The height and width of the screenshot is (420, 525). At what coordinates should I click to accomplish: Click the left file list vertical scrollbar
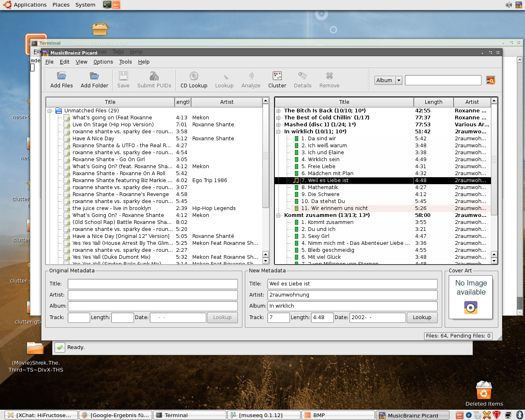click(265, 156)
